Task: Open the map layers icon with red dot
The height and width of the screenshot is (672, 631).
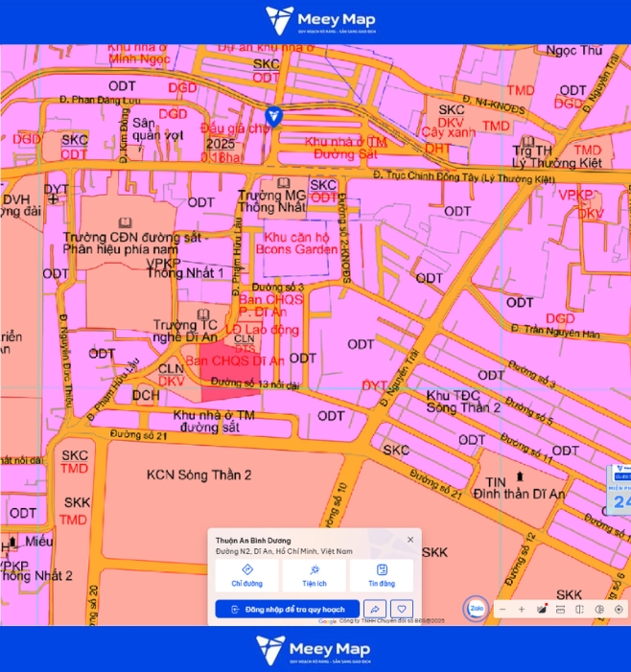Action: 542,609
